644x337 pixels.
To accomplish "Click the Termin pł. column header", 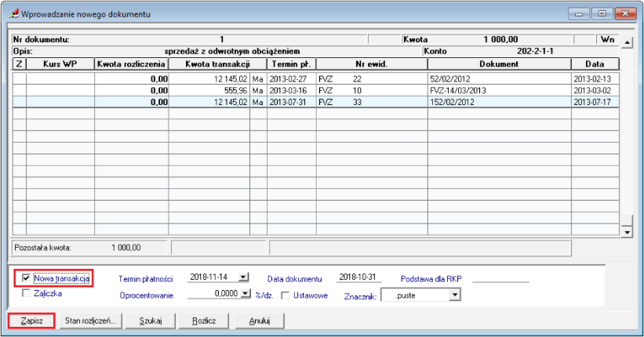I will 292,64.
